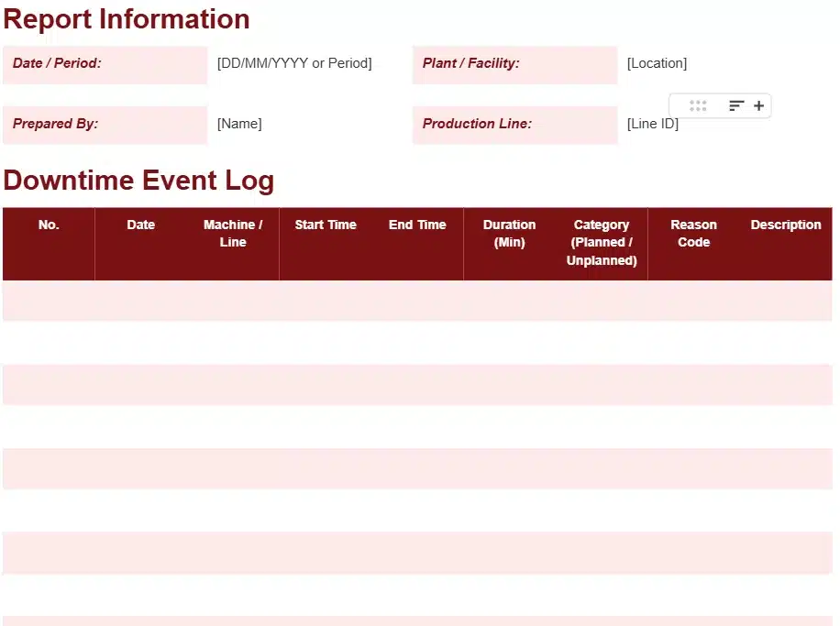This screenshot has height=626, width=840.
Task: Select the [Name] placeholder text
Action: tap(239, 124)
